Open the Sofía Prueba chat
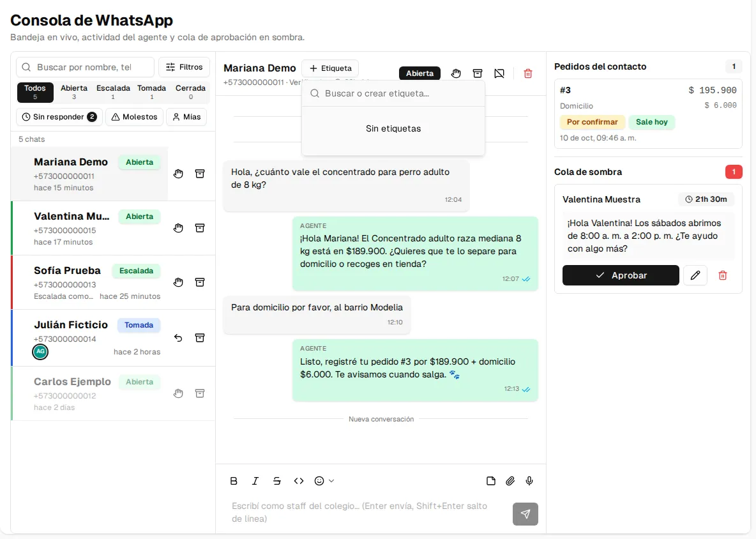 [89, 282]
